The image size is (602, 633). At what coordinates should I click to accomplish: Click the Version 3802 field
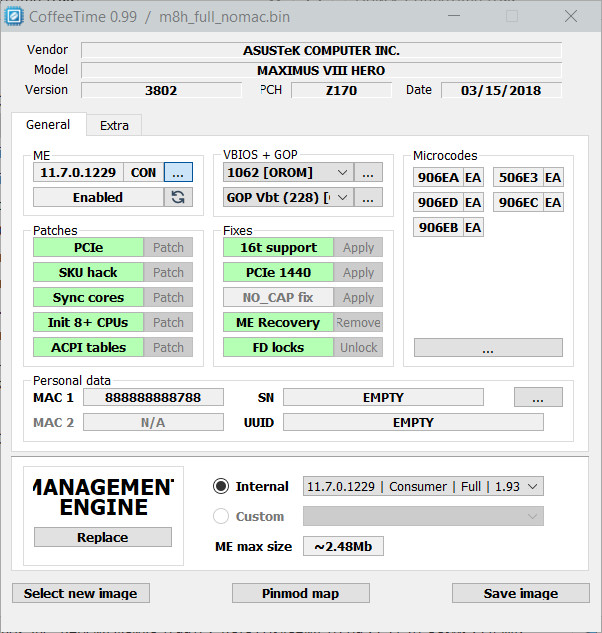[162, 90]
